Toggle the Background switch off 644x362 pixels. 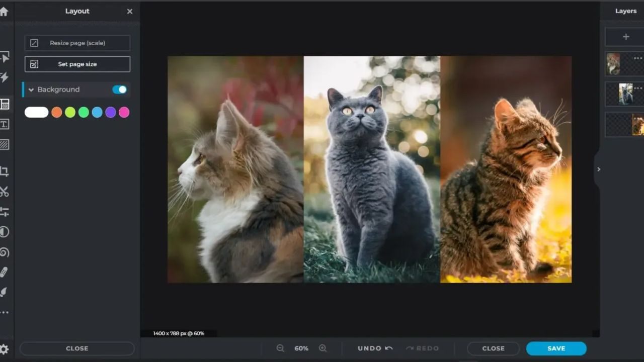pyautogui.click(x=119, y=89)
